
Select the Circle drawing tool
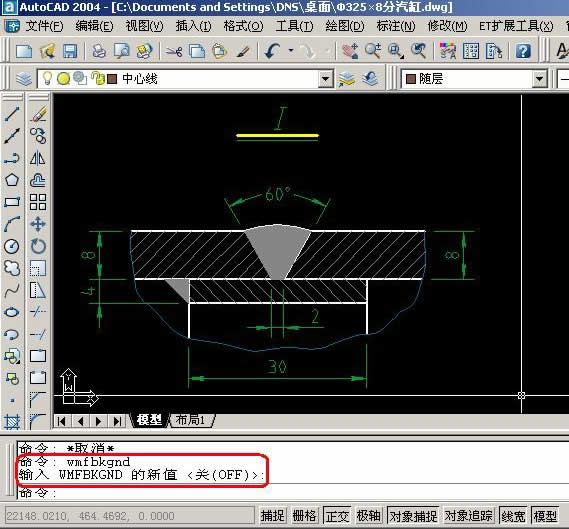[x=12, y=246]
